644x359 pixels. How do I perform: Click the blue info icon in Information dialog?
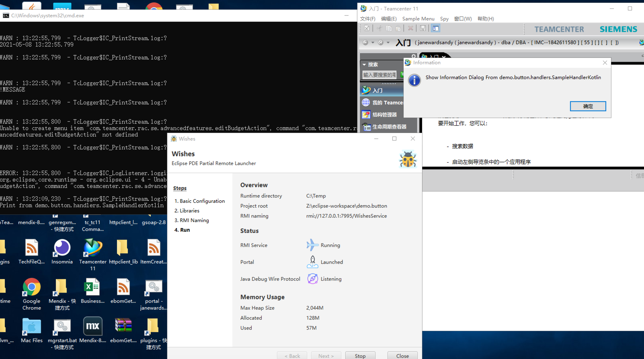(x=414, y=80)
